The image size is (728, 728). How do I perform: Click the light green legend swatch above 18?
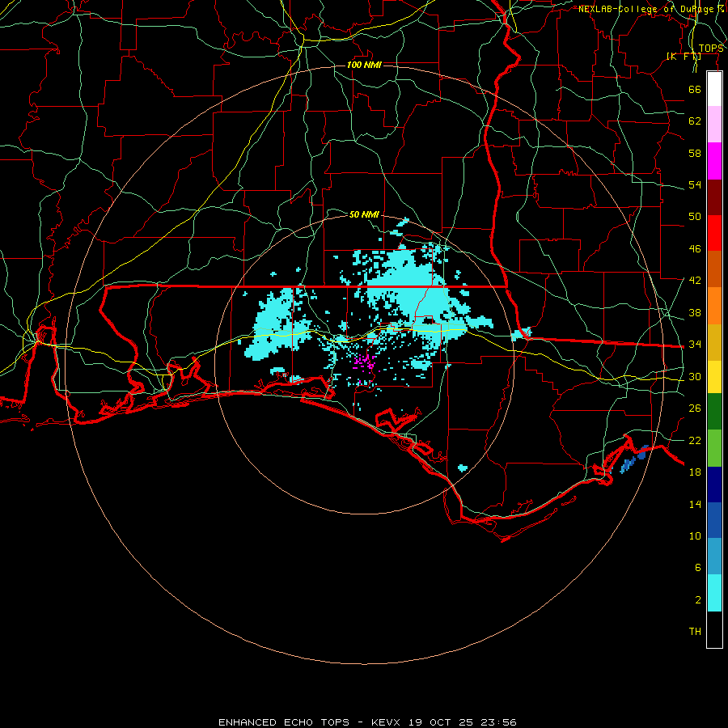tap(714, 448)
